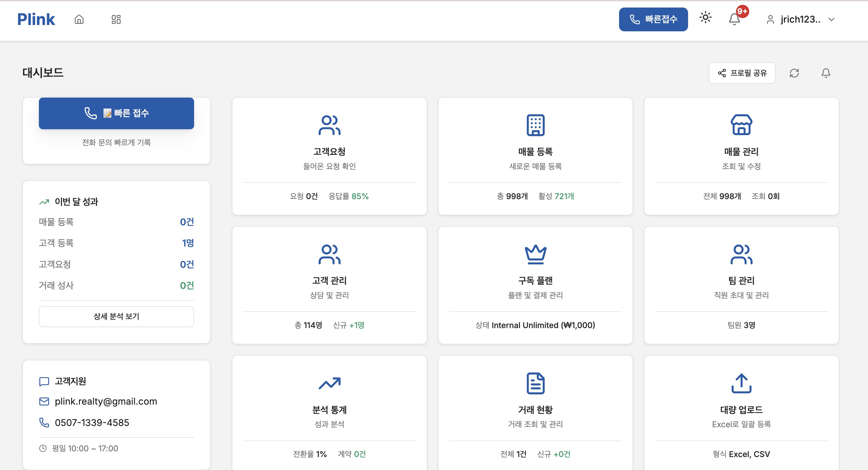Viewport: 868px width, 470px height.
Task: Toggle the sun light/dark theme icon
Action: [x=705, y=17]
